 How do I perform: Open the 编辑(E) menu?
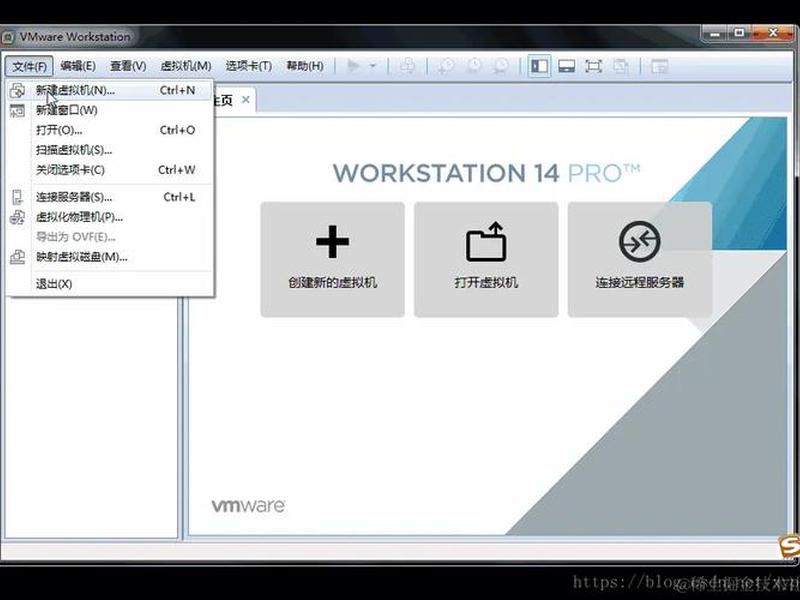[x=78, y=66]
